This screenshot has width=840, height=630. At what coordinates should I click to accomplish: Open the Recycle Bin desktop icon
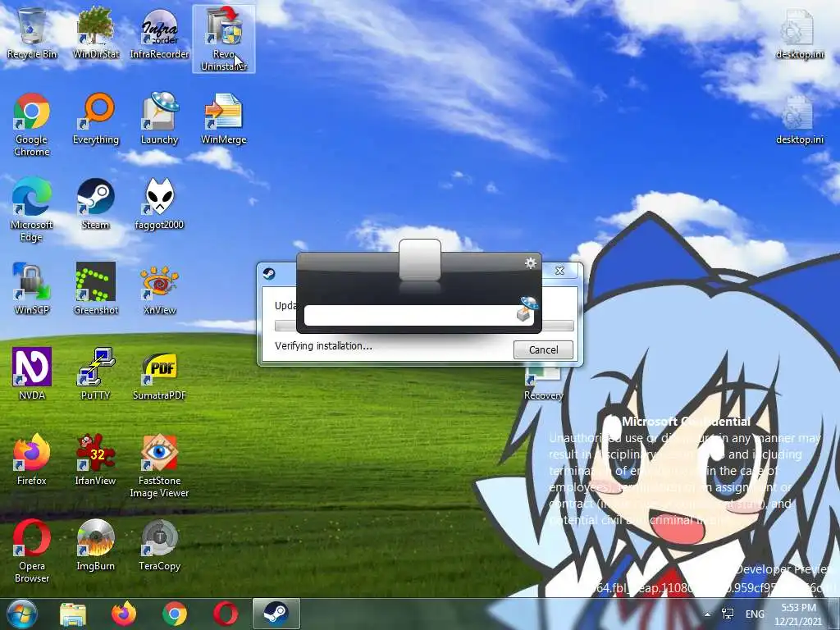coord(32,33)
